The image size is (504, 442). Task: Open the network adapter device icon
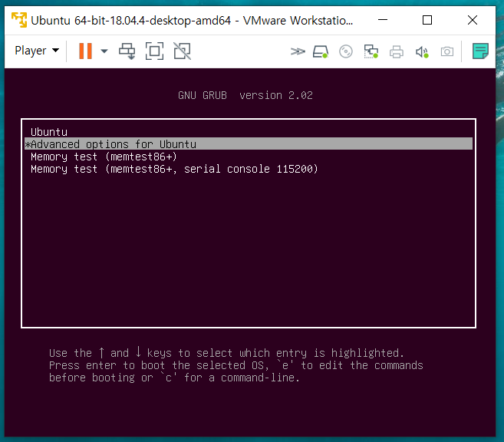point(371,51)
